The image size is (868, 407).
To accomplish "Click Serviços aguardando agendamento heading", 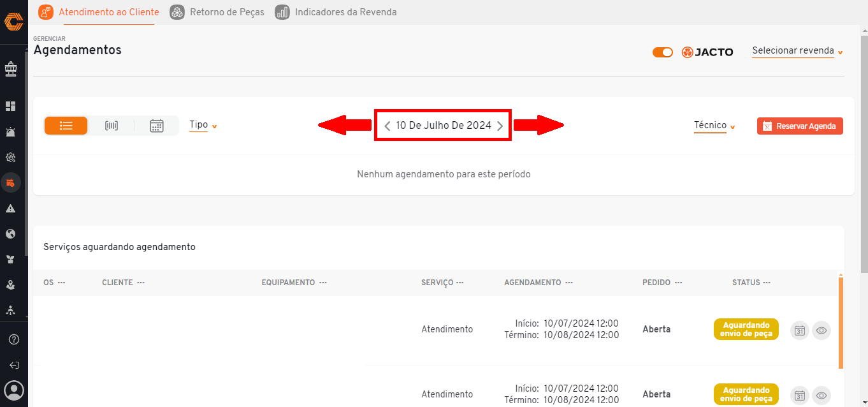I will (x=119, y=247).
